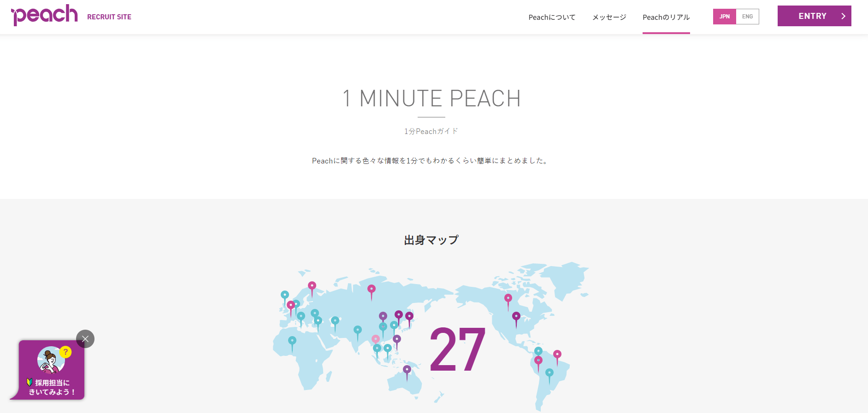Screen dimensions: 868x413
Task: Click the 1分Peachガイド subtitle
Action: click(x=431, y=131)
